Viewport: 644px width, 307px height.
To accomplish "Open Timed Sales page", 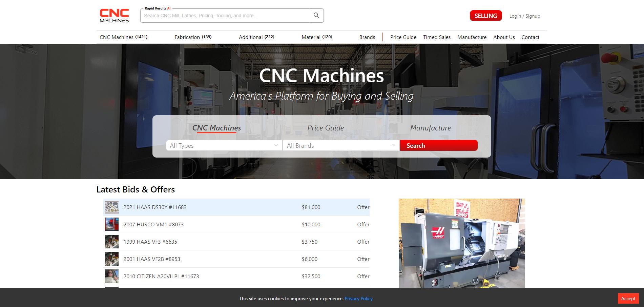I will [x=437, y=37].
